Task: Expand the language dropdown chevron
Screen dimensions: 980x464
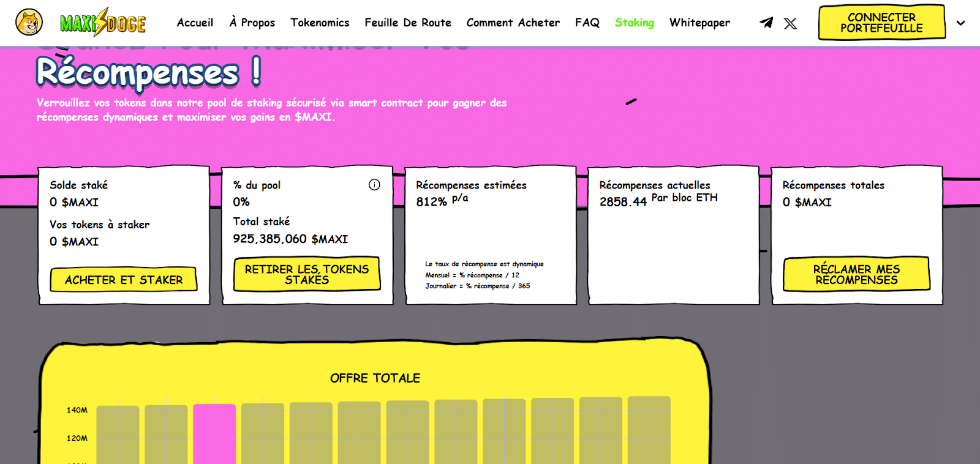Action: pyautogui.click(x=960, y=23)
